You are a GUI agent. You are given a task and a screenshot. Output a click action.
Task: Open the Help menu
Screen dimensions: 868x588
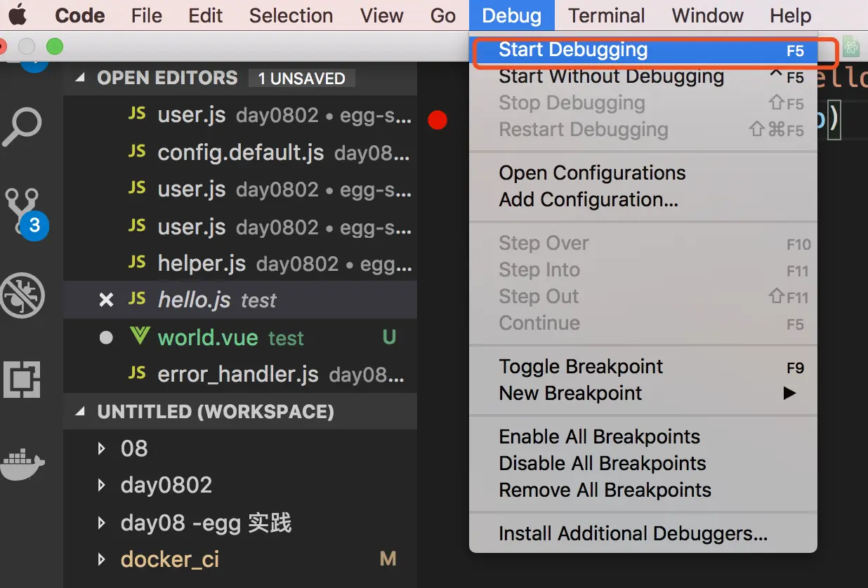[791, 15]
